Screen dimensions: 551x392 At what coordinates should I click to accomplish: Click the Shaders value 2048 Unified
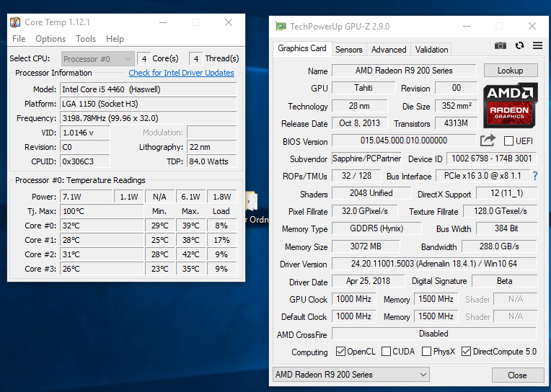click(x=371, y=193)
